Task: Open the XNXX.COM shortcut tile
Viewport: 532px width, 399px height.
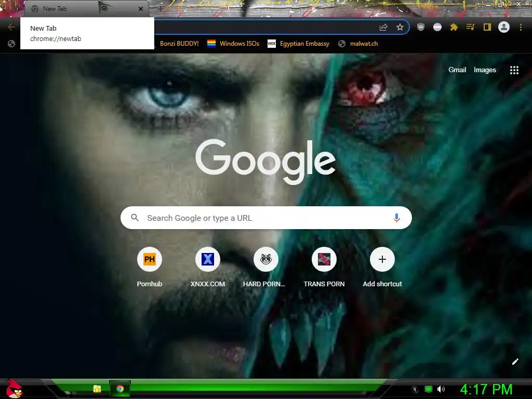Action: click(x=208, y=260)
